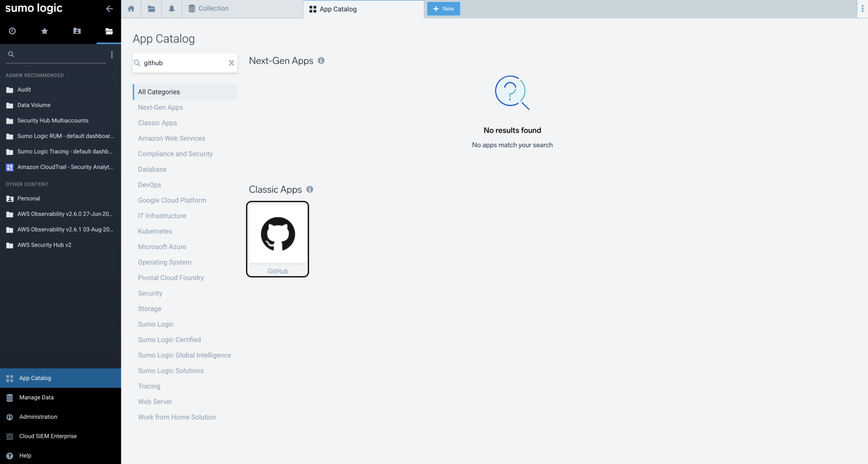Screen dimensions: 868x464
Task: Open the folder library icon in top bar
Action: 151,8
